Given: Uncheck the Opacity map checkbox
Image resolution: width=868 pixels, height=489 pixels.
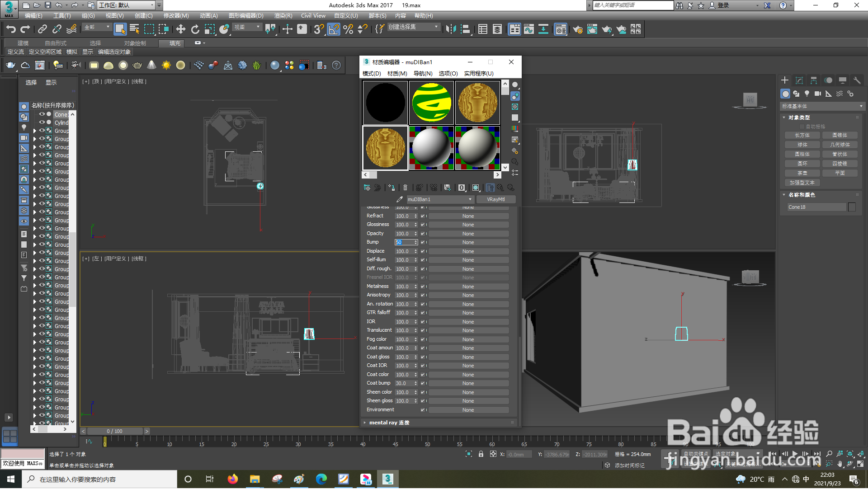Looking at the screenshot, I should (x=423, y=234).
